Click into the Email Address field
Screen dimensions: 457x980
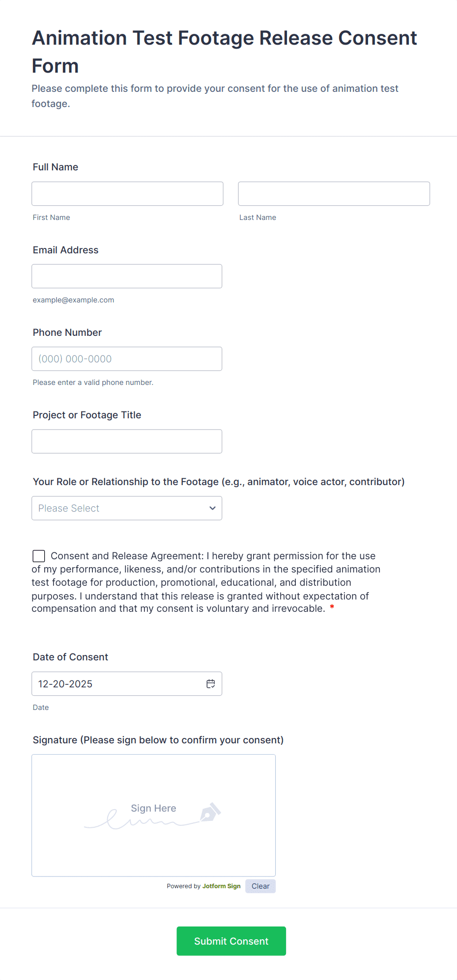[127, 276]
